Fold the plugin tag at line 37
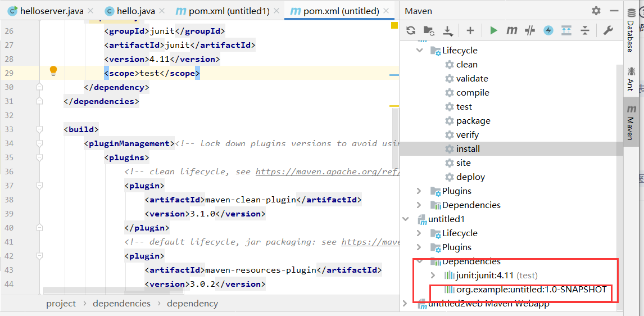Screen dimensions: 644x316 point(39,186)
